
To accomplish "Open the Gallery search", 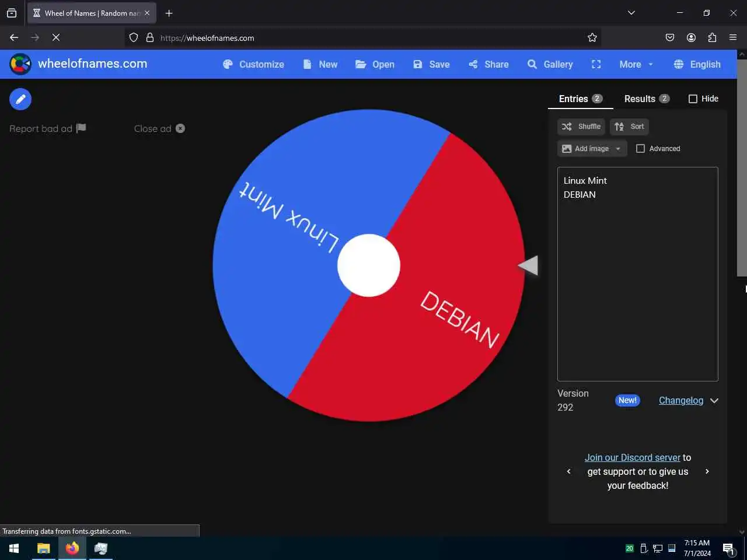I will (550, 64).
